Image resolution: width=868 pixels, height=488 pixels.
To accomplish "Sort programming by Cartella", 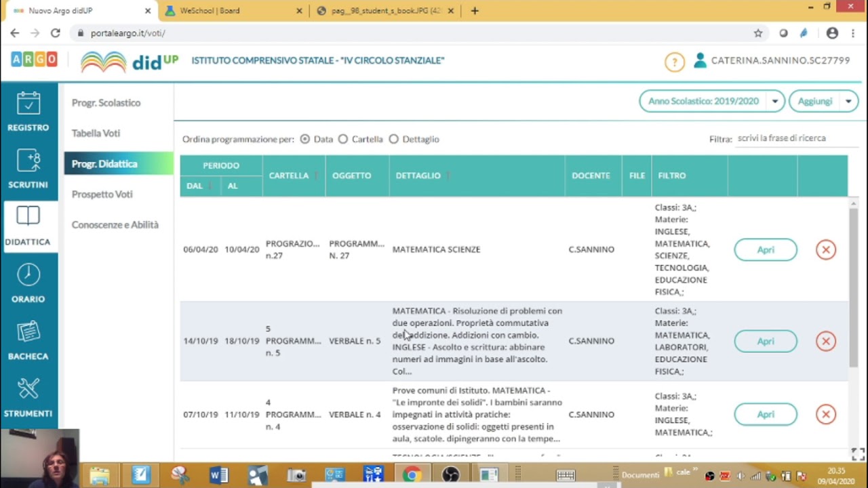I will point(343,139).
